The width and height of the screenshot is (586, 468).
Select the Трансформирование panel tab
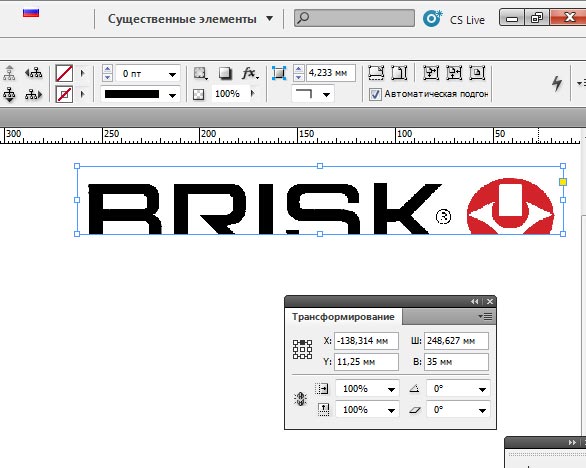[x=343, y=317]
